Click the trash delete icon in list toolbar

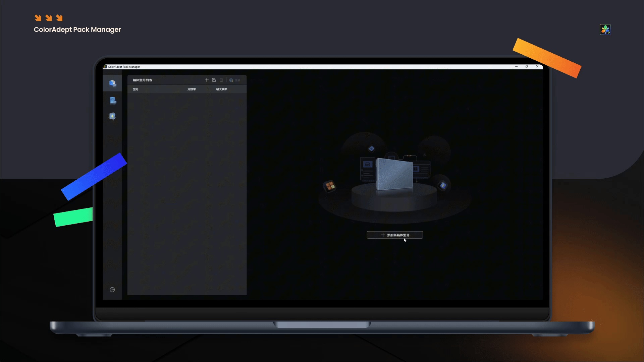click(221, 80)
